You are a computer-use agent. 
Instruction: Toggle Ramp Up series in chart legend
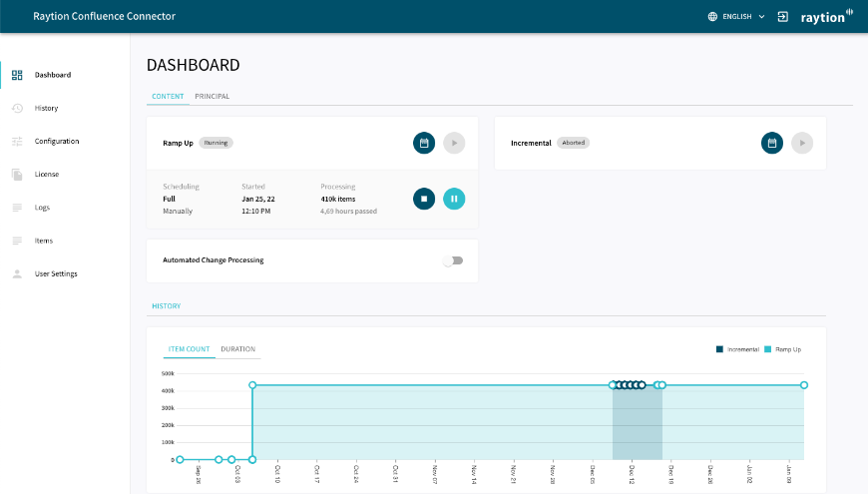click(783, 349)
